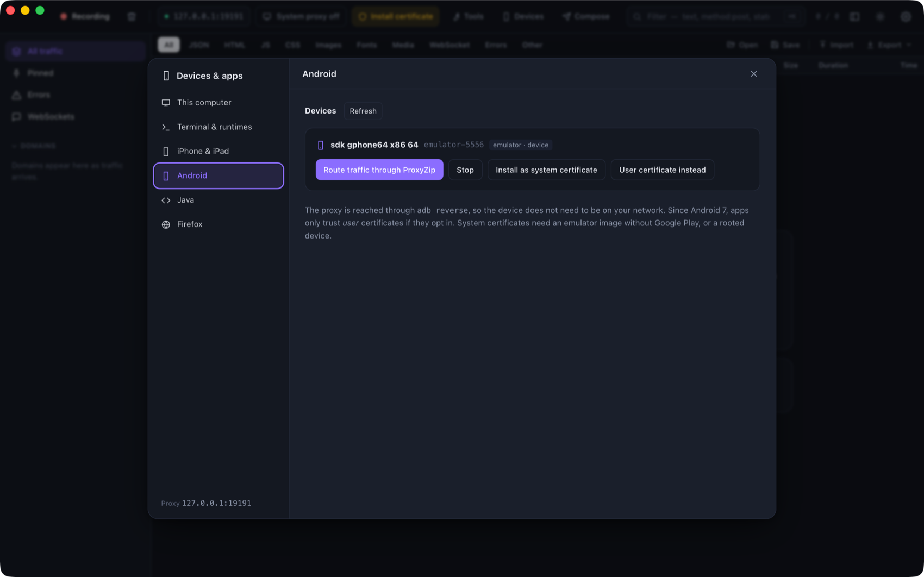
Task: Select Pinned in left sidebar
Action: 76,73
